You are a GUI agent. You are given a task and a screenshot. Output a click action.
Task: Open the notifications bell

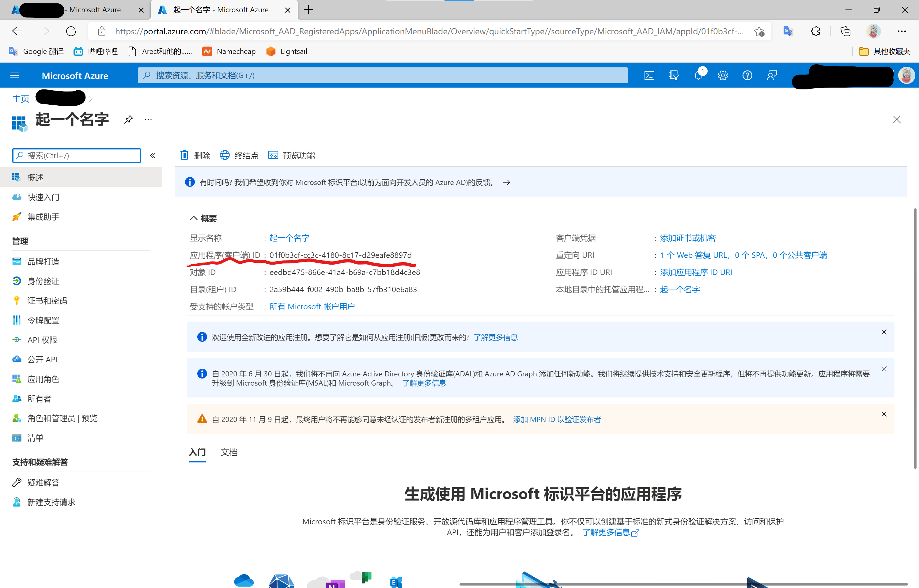(x=699, y=75)
